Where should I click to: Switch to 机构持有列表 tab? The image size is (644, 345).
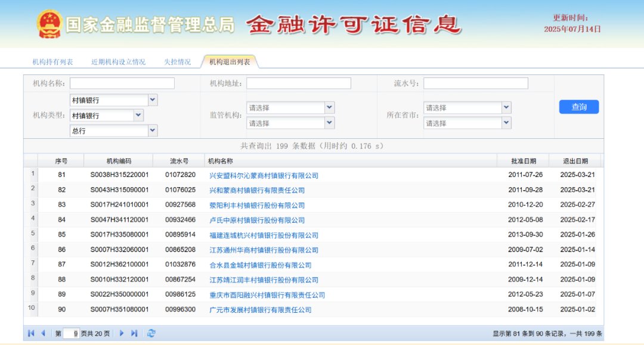tap(52, 62)
